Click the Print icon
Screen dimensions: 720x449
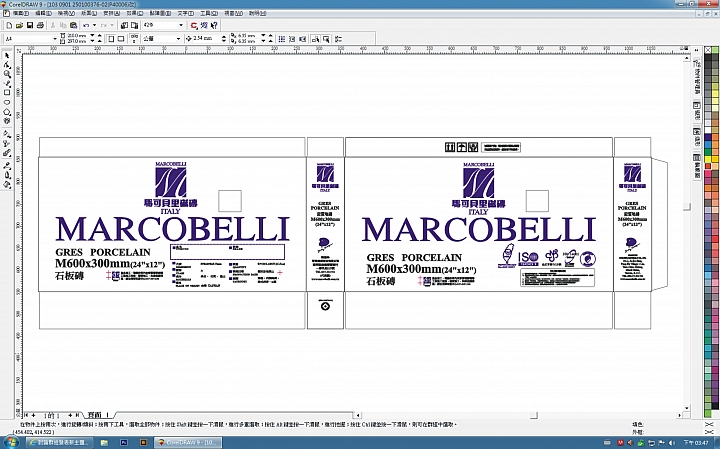tap(40, 25)
